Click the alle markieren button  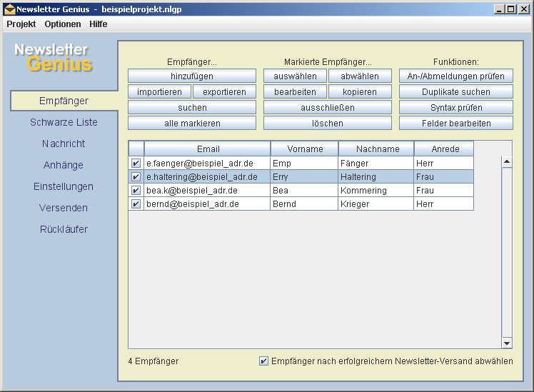tap(192, 123)
